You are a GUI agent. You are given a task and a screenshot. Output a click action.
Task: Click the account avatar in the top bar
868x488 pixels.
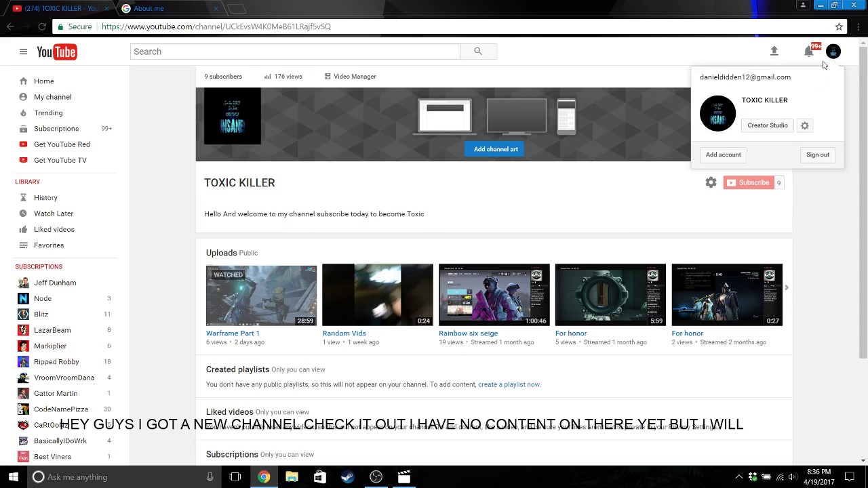point(833,52)
